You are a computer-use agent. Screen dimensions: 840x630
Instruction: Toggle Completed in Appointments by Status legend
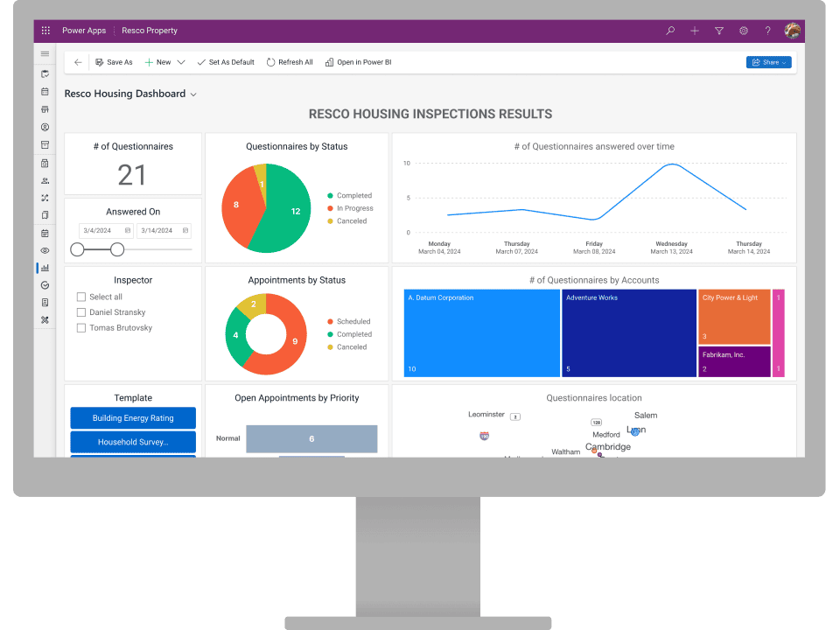(349, 334)
